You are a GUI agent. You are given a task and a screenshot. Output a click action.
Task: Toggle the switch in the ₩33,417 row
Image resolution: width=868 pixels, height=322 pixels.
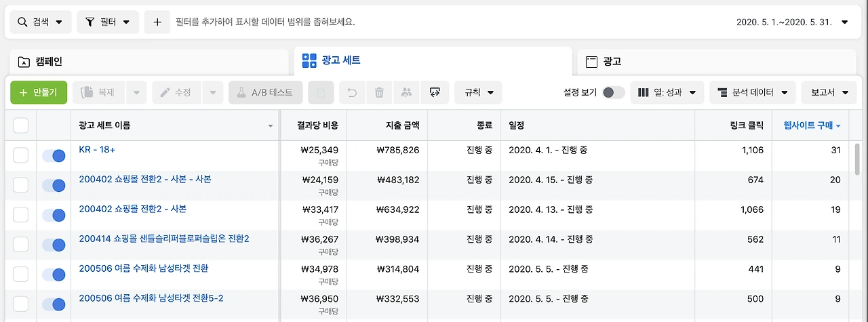54,215
